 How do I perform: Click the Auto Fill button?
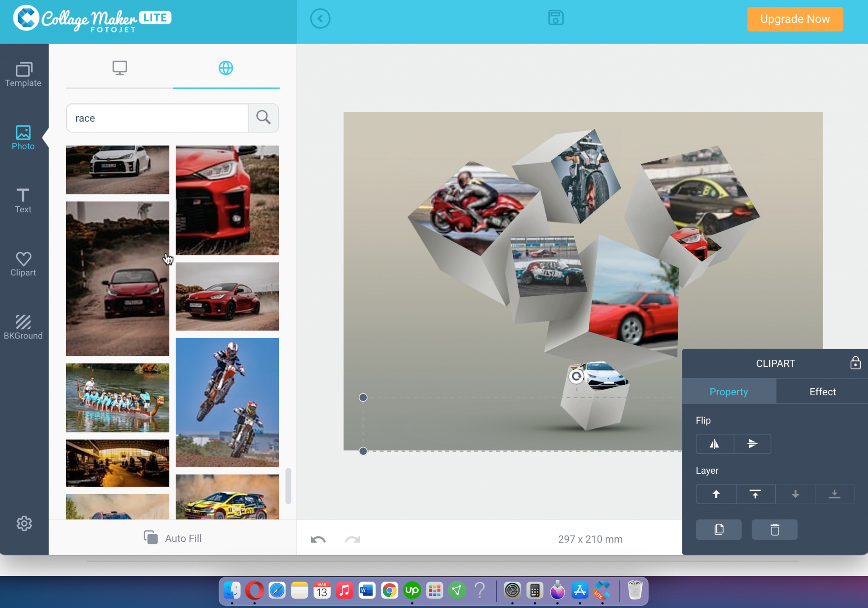[x=172, y=538]
